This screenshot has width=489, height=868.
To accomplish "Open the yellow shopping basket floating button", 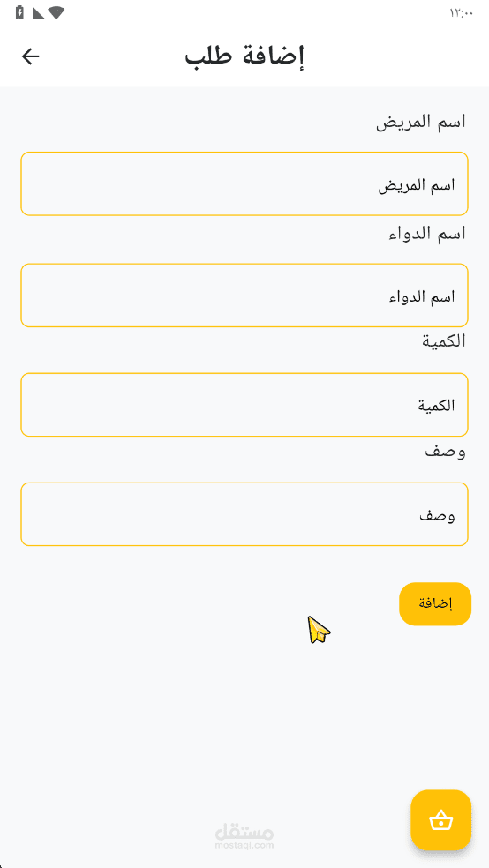I will [x=440, y=819].
